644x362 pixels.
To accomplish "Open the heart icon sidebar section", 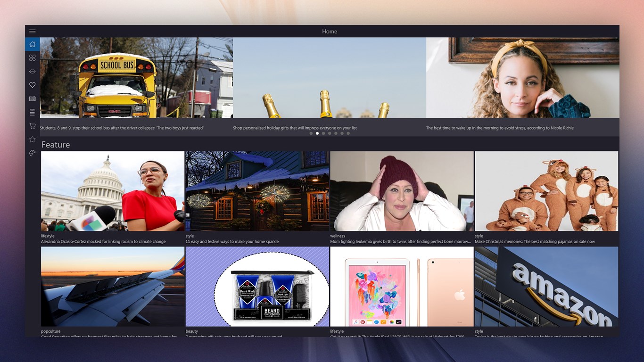I will tap(32, 85).
